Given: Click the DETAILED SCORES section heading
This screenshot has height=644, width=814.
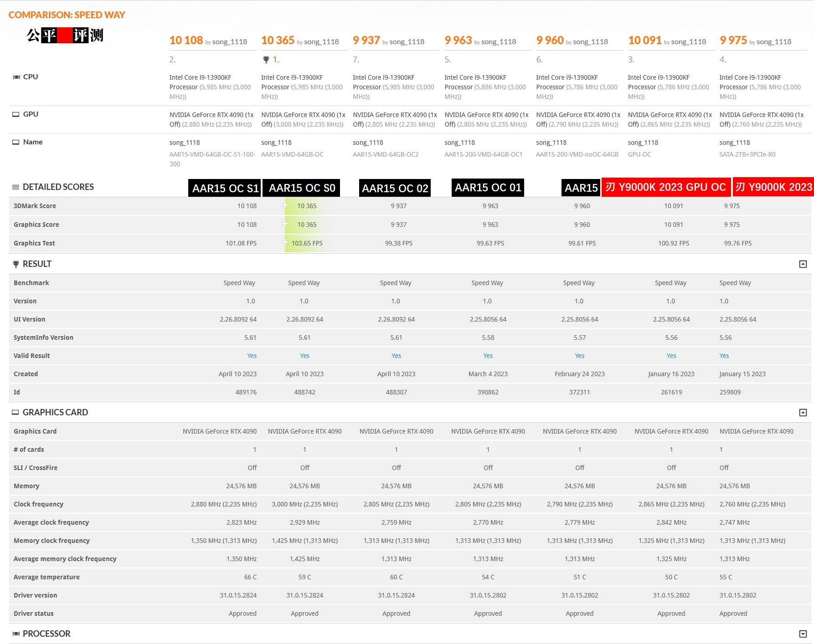Looking at the screenshot, I should point(58,187).
